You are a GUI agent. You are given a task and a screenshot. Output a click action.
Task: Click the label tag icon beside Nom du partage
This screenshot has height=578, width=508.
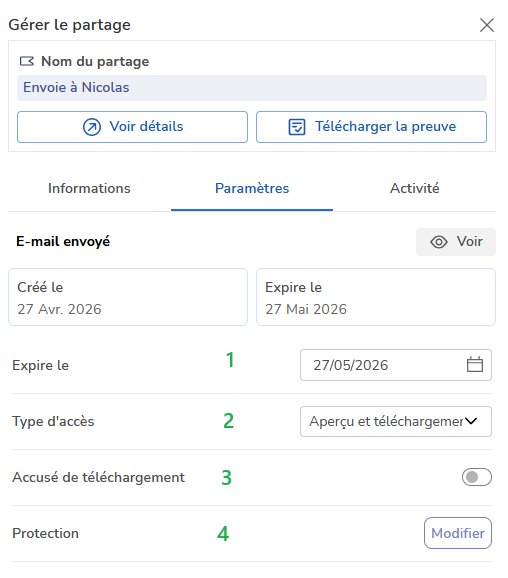27,61
